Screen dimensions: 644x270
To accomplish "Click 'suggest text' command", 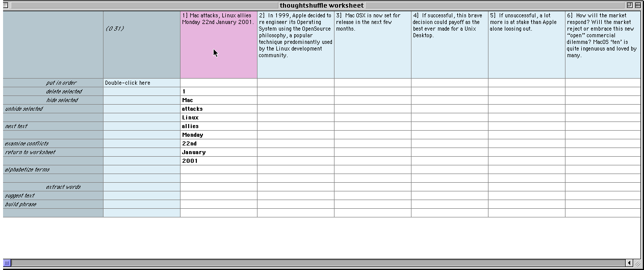I will pyautogui.click(x=20, y=195).
